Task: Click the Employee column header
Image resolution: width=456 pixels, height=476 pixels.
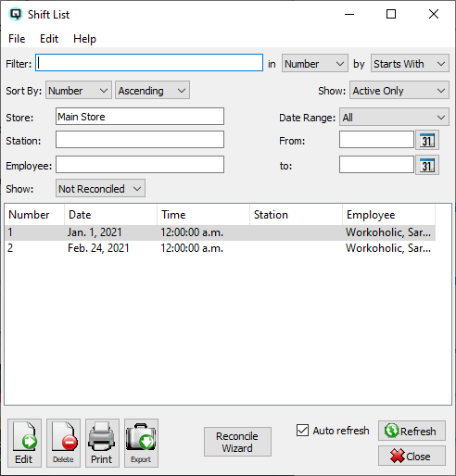Action: click(x=388, y=215)
